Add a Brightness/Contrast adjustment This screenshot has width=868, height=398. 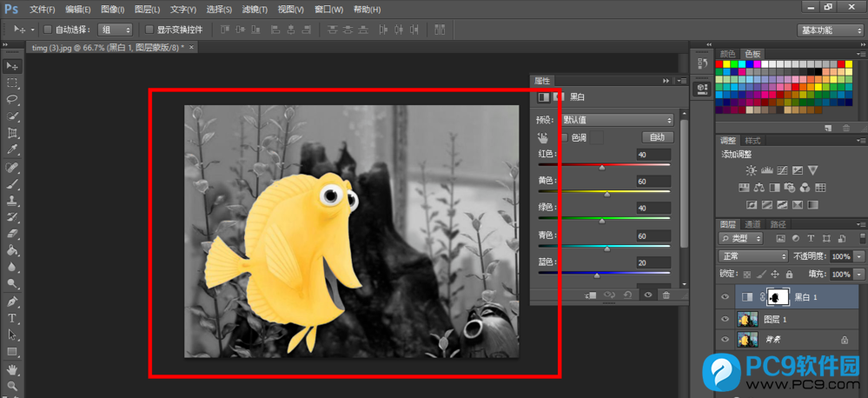(x=750, y=170)
